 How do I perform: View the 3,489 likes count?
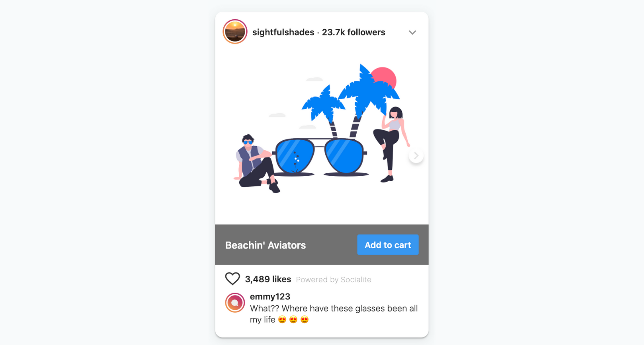coord(268,279)
